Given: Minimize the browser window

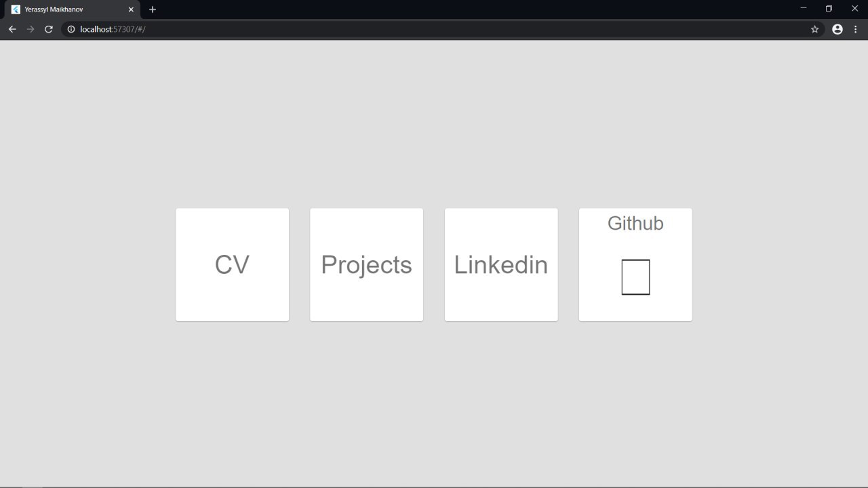Looking at the screenshot, I should pos(804,8).
